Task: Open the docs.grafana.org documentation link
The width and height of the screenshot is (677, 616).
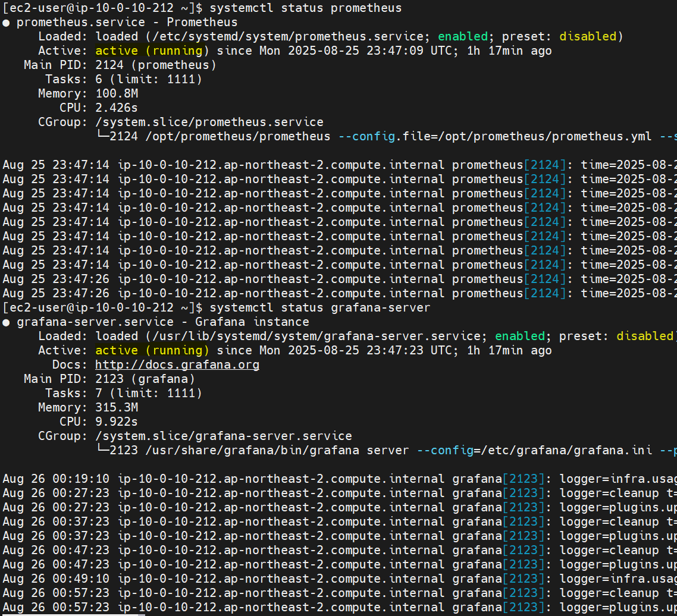Action: [x=177, y=364]
